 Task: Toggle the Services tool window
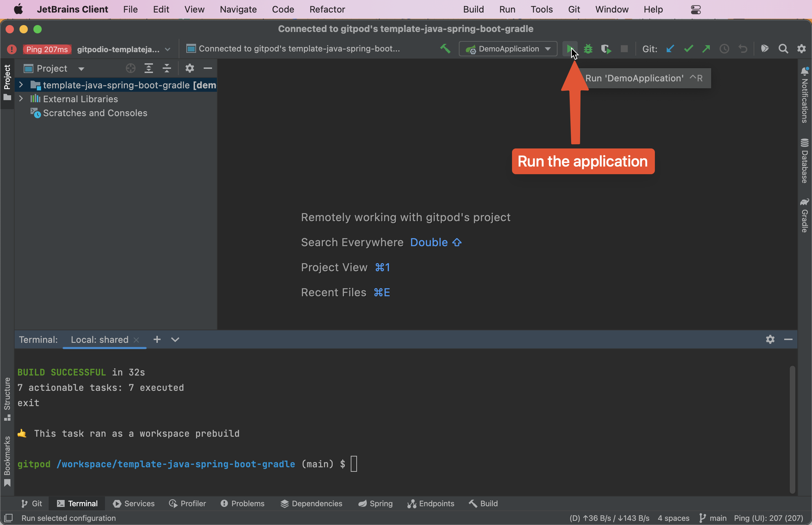pyautogui.click(x=134, y=503)
